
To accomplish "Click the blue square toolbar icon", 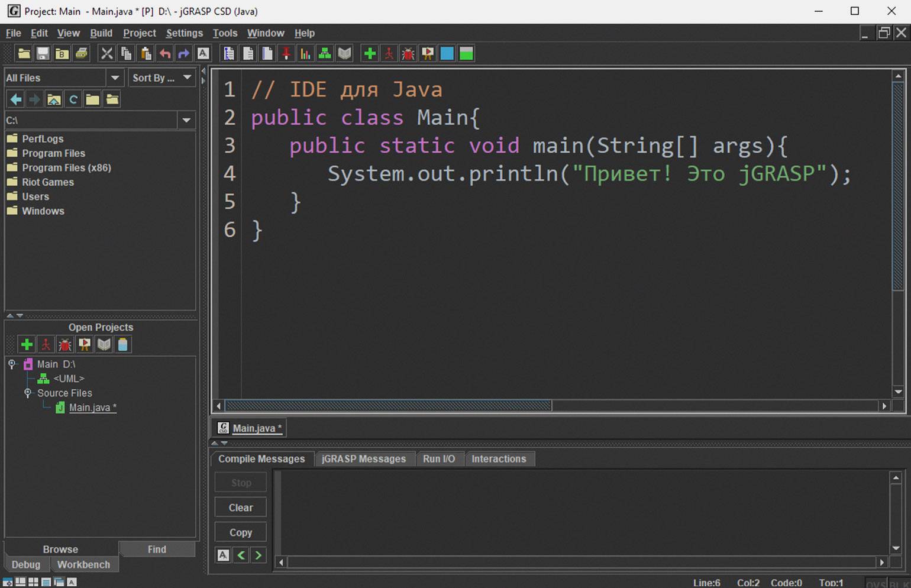I will [x=447, y=54].
